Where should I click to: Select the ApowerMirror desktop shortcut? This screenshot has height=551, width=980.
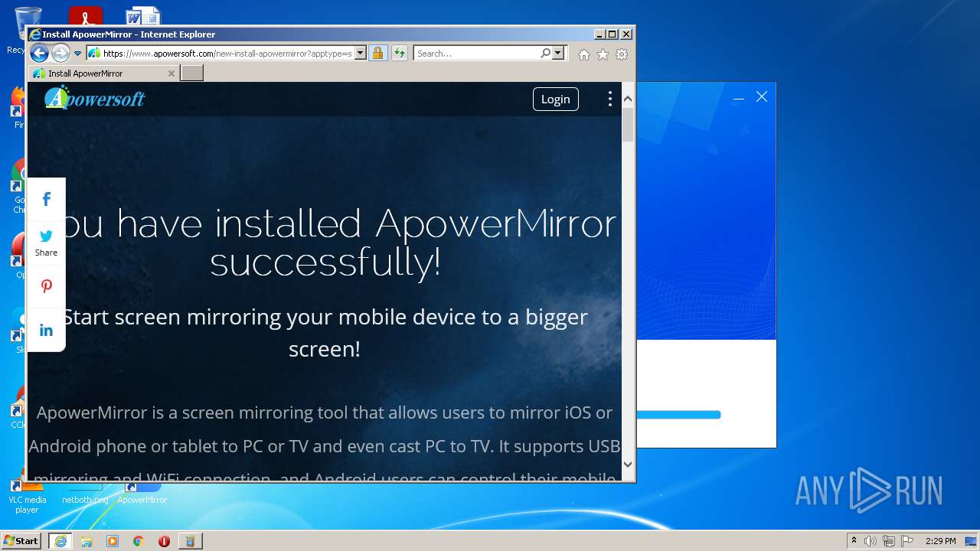tap(142, 494)
